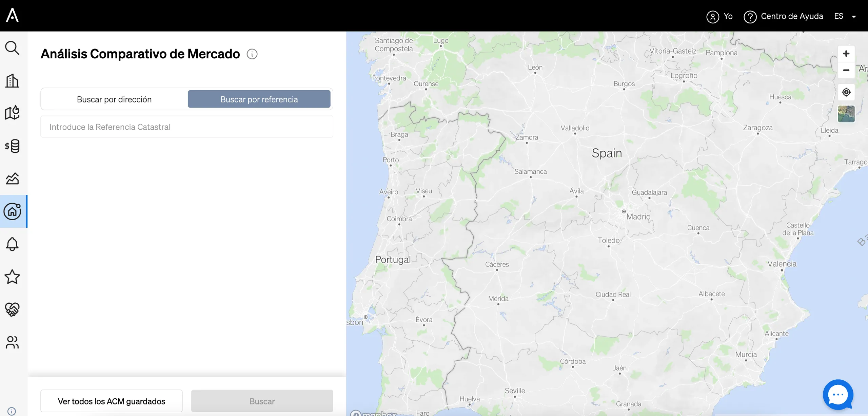This screenshot has height=416, width=868.
Task: Locate my position on the map
Action: point(846,92)
